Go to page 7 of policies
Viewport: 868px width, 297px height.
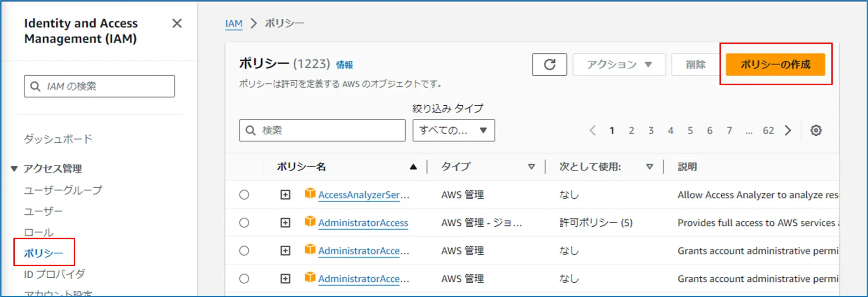click(x=729, y=130)
